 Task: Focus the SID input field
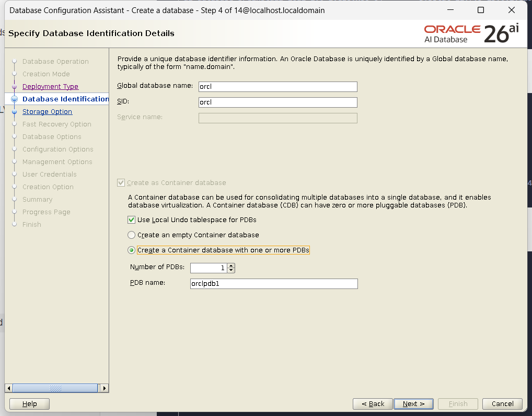click(x=278, y=102)
